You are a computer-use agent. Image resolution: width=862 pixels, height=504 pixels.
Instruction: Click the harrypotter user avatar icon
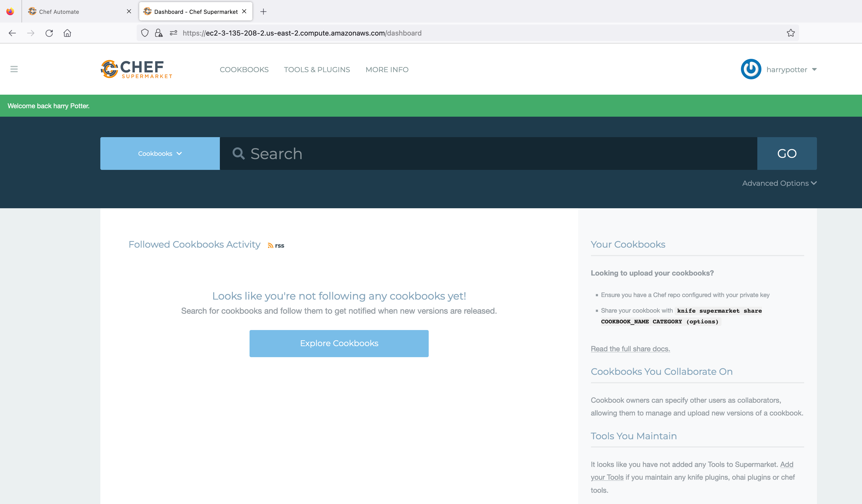[751, 69]
